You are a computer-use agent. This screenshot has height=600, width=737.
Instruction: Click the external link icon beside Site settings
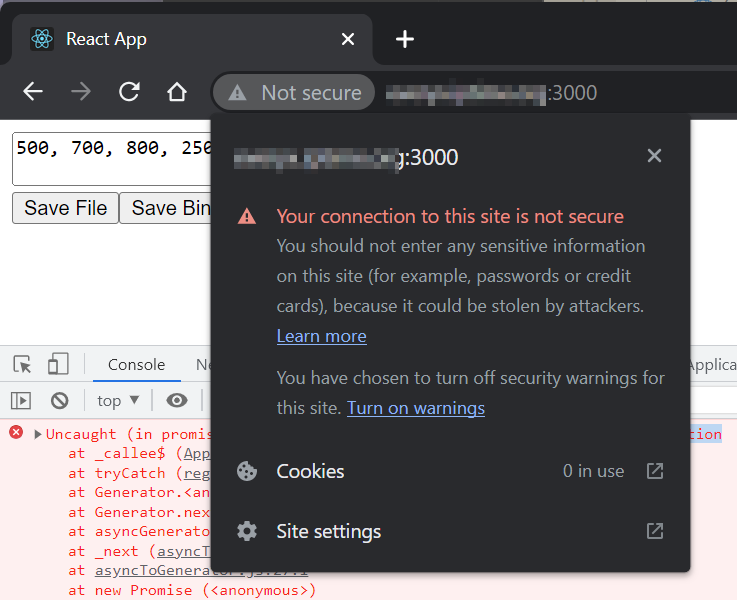click(x=655, y=531)
